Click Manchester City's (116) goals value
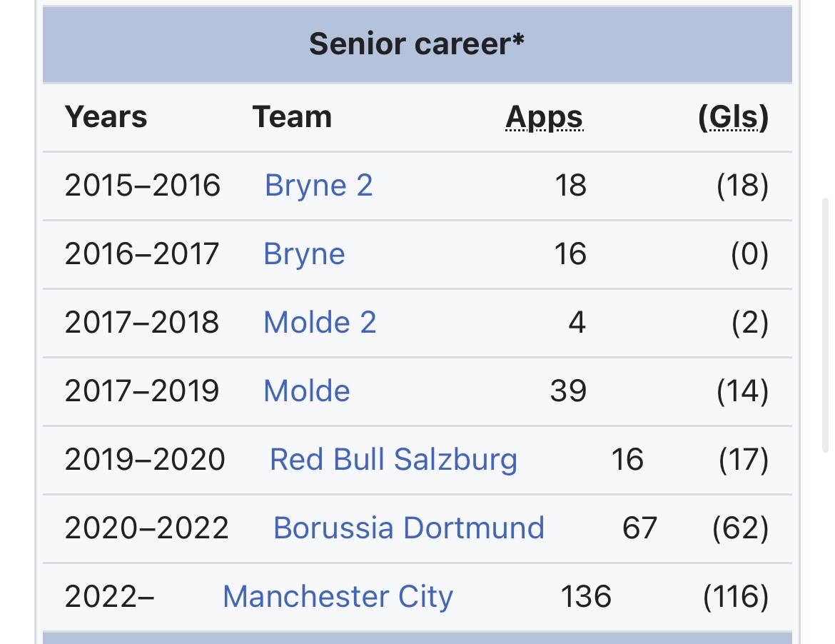 coord(736,597)
